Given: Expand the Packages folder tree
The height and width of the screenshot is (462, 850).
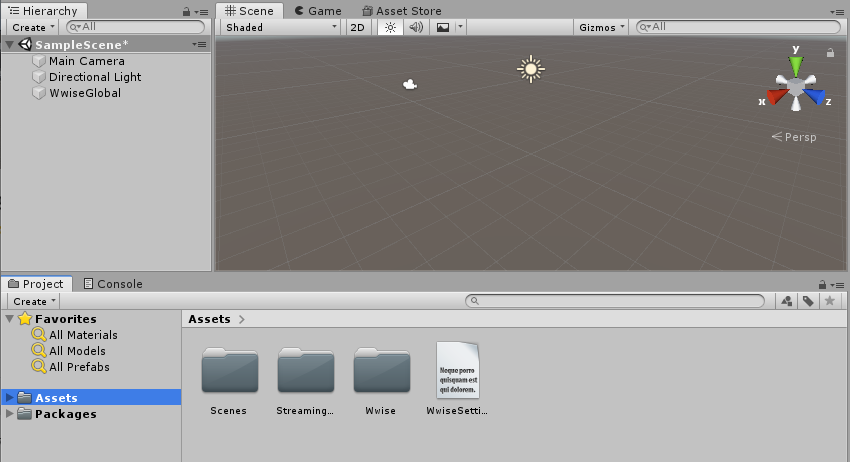Looking at the screenshot, I should (10, 414).
